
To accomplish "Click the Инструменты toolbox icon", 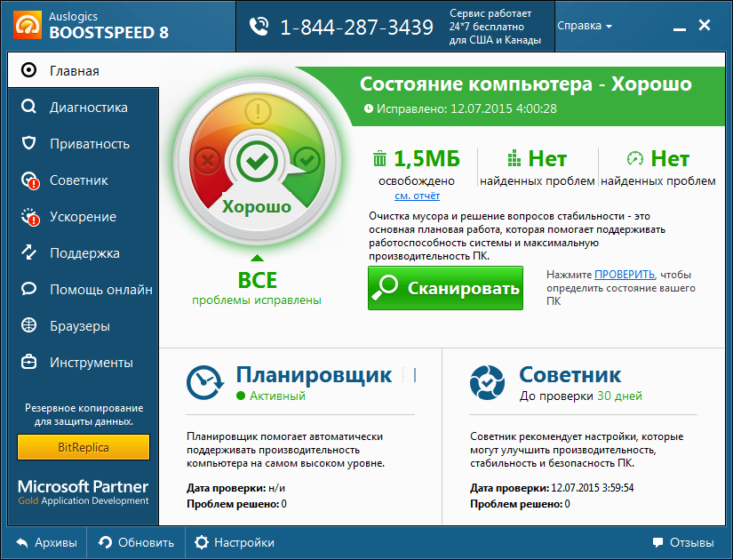I will pos(29,363).
